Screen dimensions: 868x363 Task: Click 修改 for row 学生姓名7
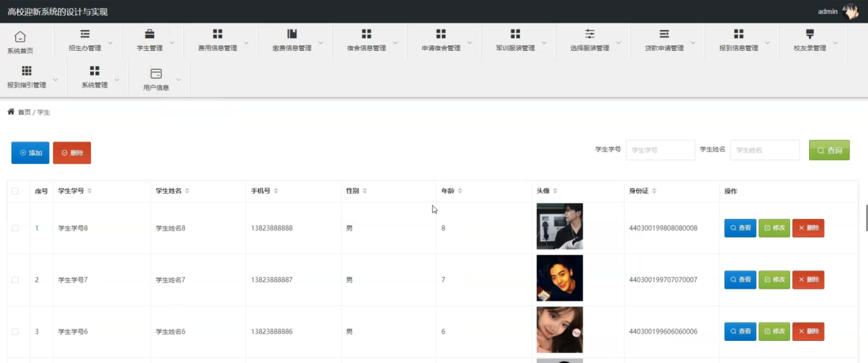tap(774, 279)
